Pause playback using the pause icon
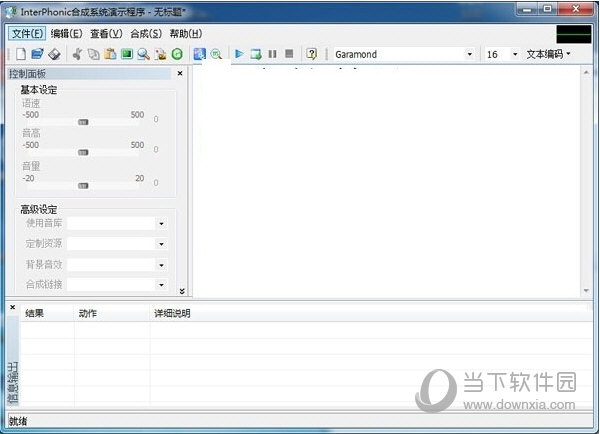Viewport: 600px width, 434px height. 272,54
